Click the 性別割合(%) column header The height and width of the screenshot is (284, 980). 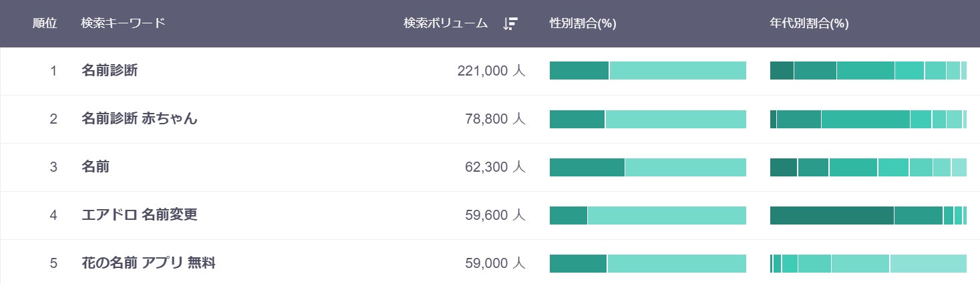click(583, 23)
